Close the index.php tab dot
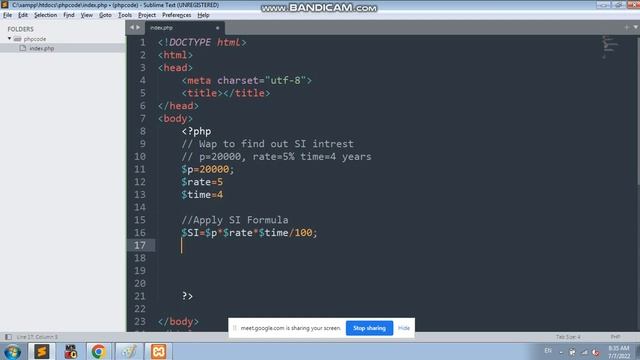 coord(218,28)
